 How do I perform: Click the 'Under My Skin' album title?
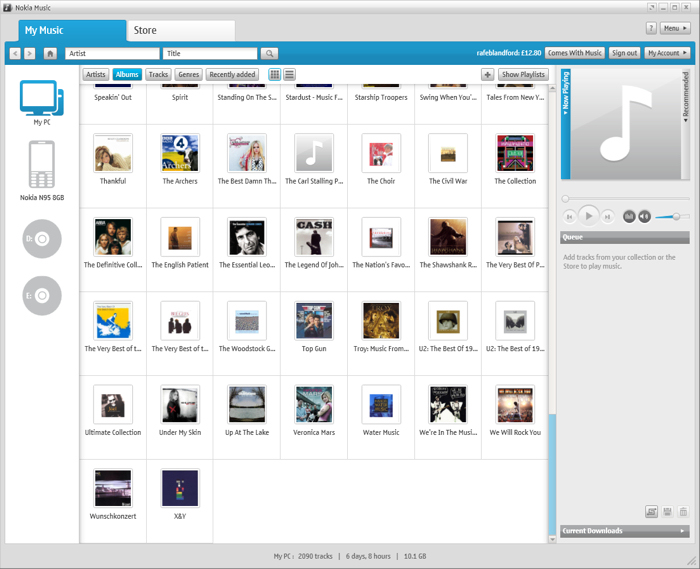pos(180,432)
